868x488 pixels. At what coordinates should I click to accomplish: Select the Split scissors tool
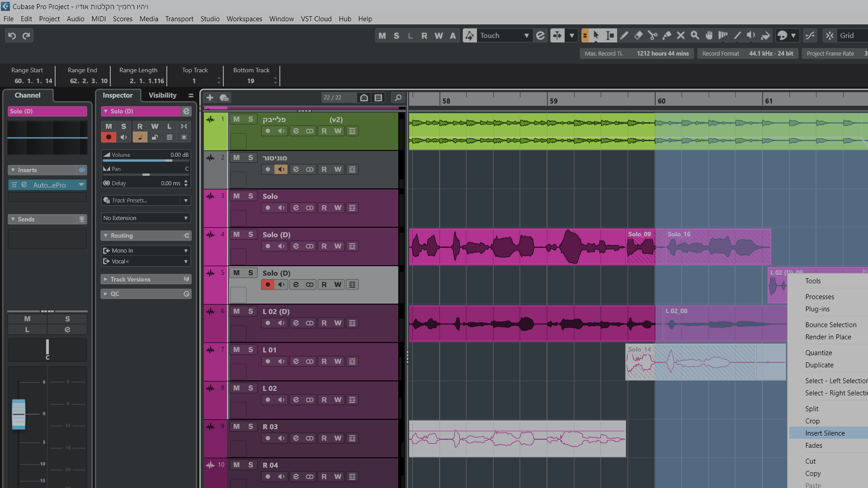point(652,35)
